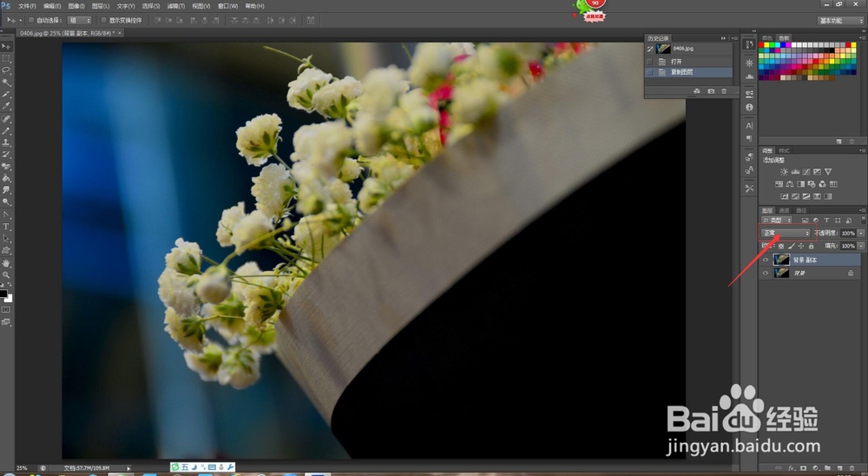
Task: Select the Rectangular Marquee tool
Action: pyautogui.click(x=6, y=58)
